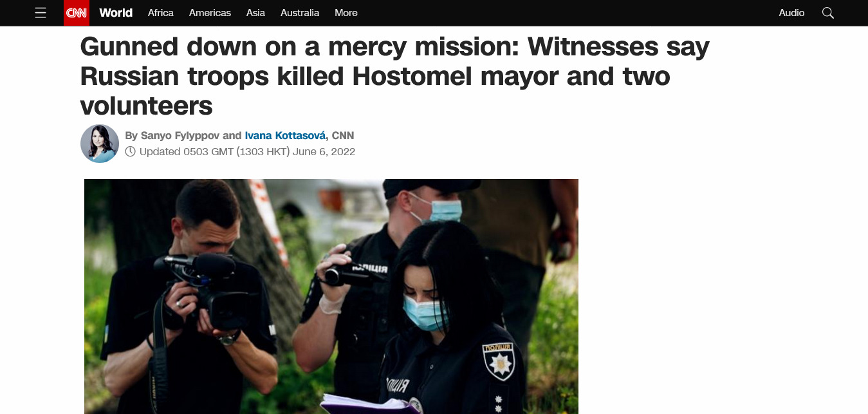Image resolution: width=868 pixels, height=414 pixels.
Task: Click the author avatar photo
Action: pos(100,144)
